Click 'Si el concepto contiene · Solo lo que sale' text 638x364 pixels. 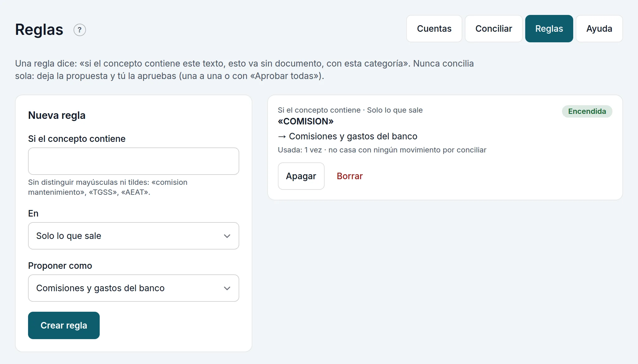point(350,110)
